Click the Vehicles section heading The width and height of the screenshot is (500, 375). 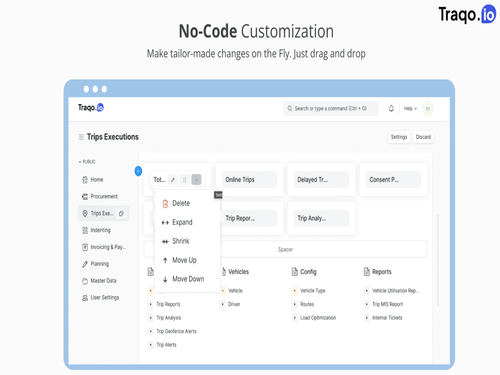pyautogui.click(x=239, y=272)
